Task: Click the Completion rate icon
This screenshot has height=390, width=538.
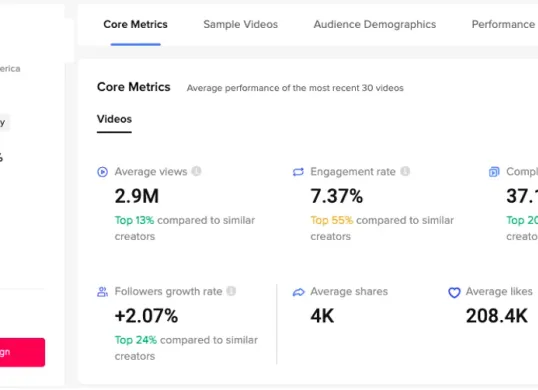Action: coord(494,172)
